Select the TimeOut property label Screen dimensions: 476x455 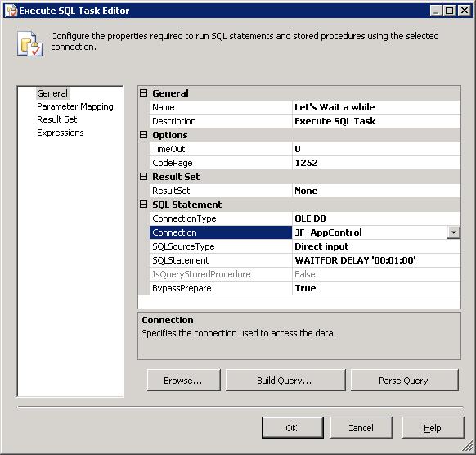point(221,149)
